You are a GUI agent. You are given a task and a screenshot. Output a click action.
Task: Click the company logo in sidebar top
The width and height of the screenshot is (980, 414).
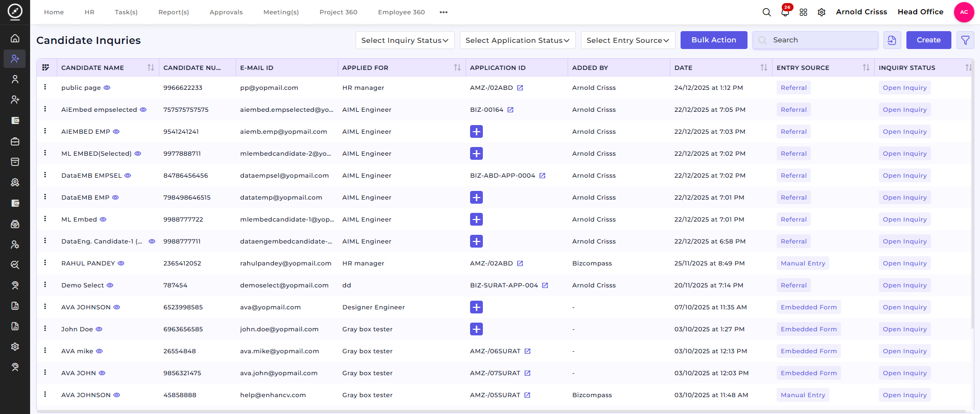[x=15, y=12]
